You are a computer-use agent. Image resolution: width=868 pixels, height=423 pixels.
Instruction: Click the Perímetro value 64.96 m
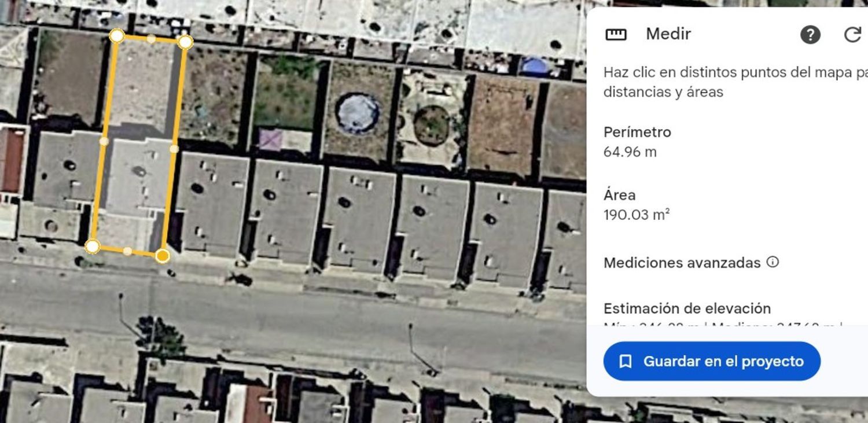point(630,152)
